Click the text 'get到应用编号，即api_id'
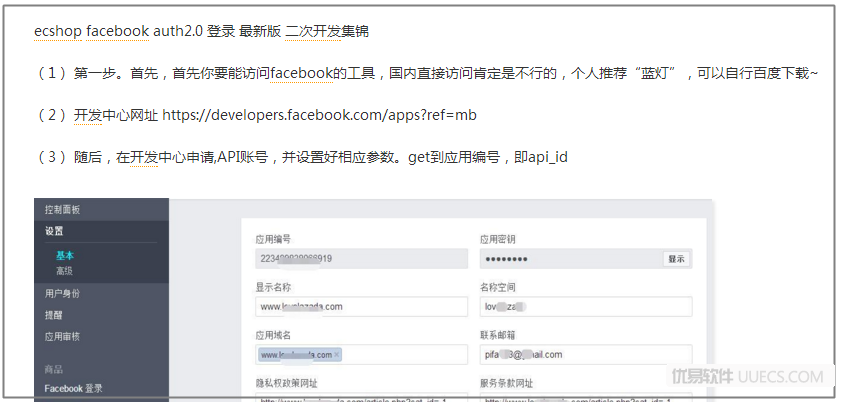 488,158
